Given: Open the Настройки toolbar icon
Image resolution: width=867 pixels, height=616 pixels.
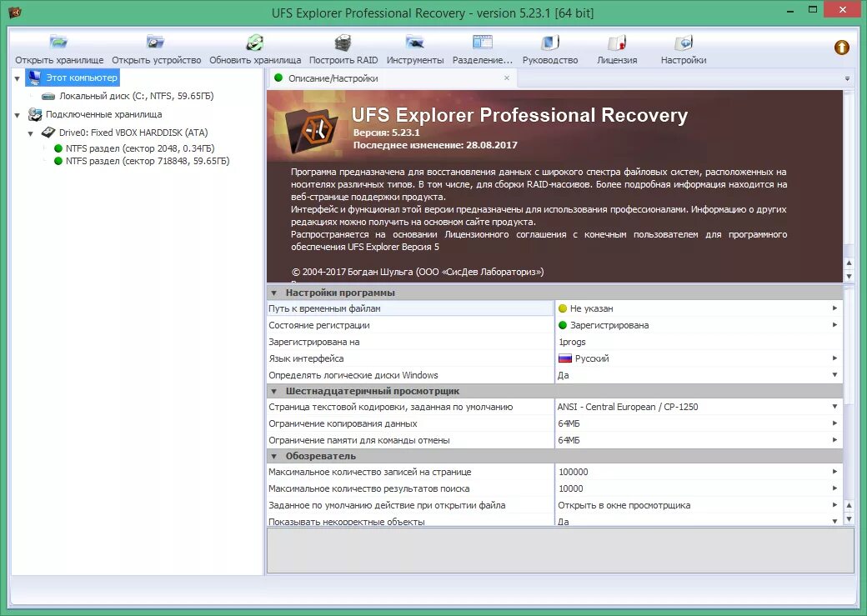Looking at the screenshot, I should (x=683, y=48).
